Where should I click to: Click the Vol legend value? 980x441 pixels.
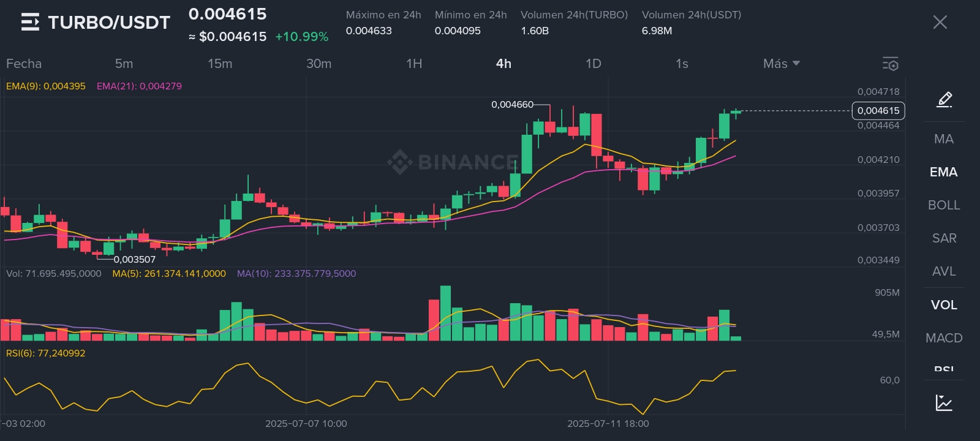[54, 274]
